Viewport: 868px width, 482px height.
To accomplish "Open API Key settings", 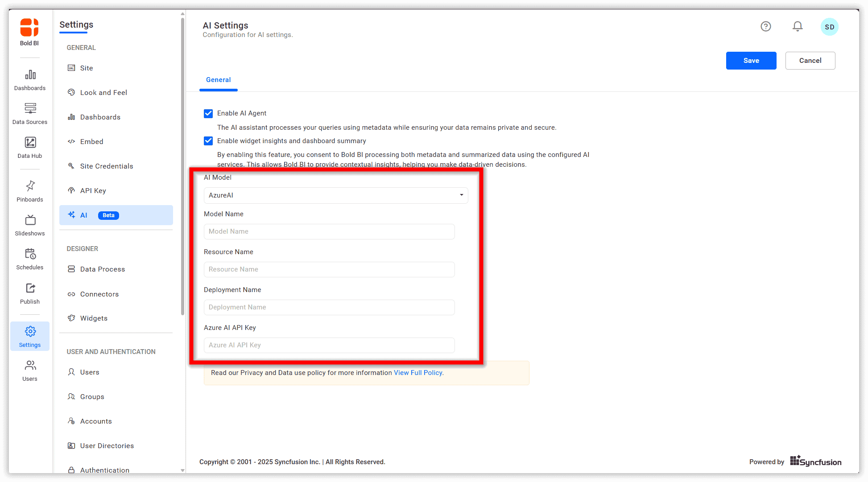I will (x=116, y=191).
